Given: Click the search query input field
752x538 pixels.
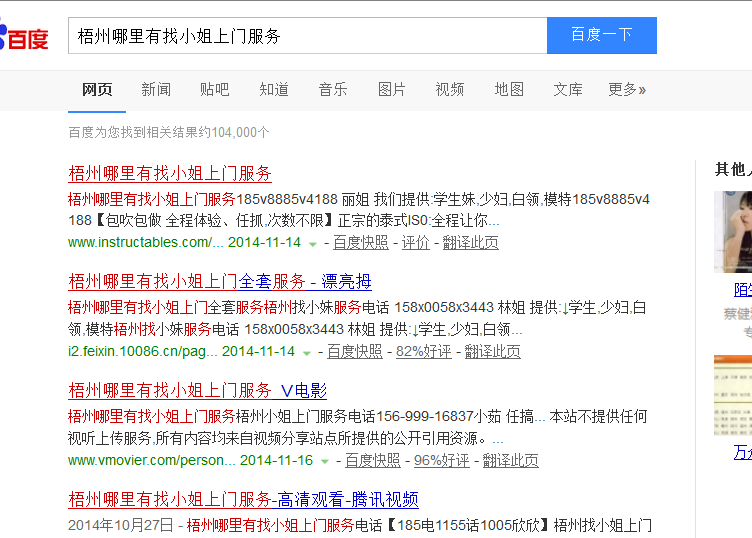Looking at the screenshot, I should click(307, 36).
